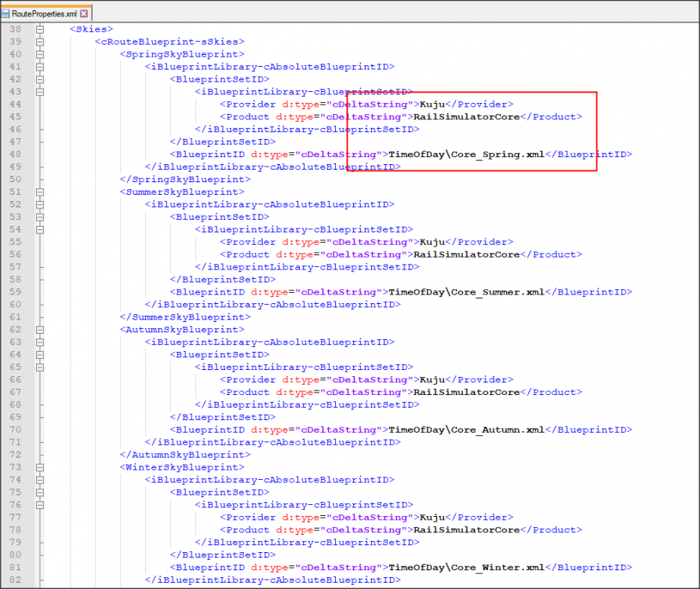This screenshot has width=700, height=589.
Task: Close the RouteProperties.xml tab using its X
Action: [x=84, y=13]
